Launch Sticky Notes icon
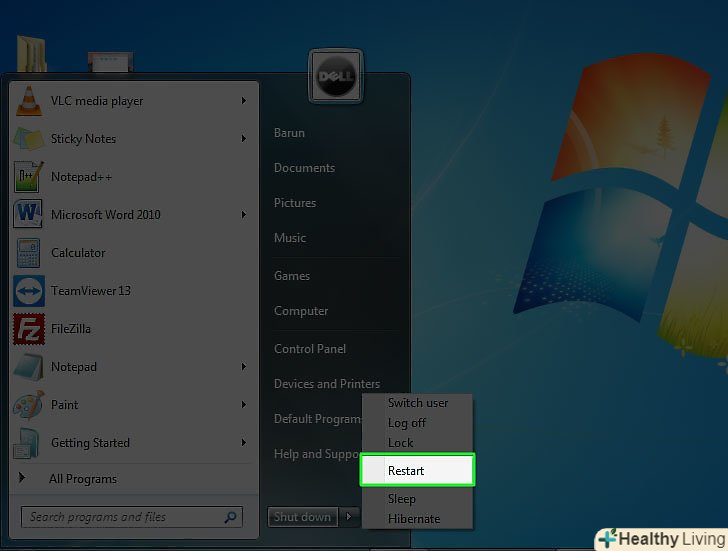 pyautogui.click(x=29, y=139)
